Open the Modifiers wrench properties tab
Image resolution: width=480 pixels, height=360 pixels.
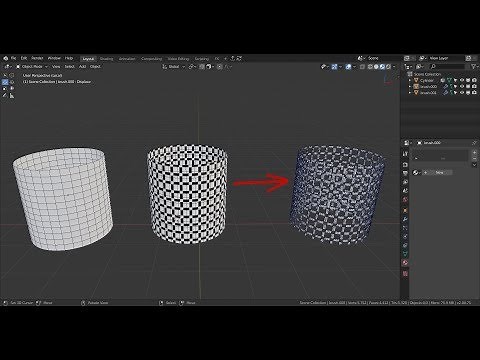(x=405, y=219)
